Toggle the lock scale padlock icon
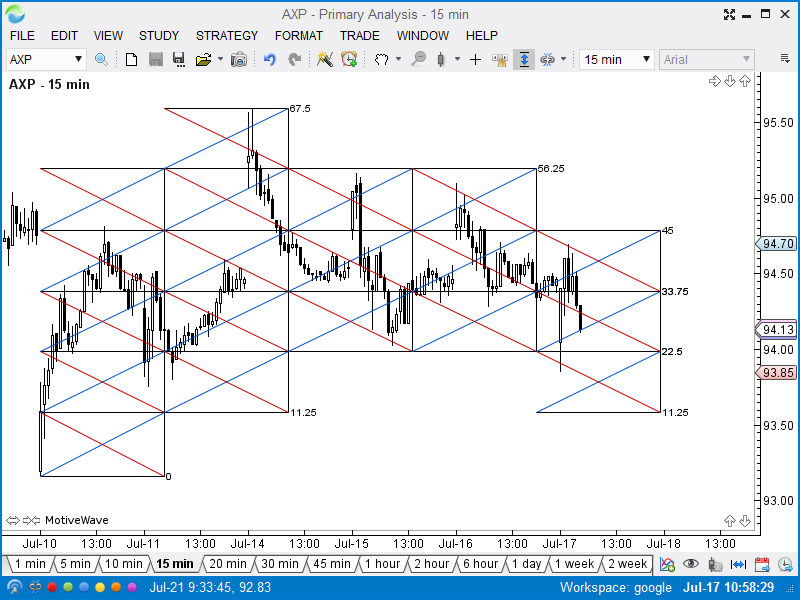Image resolution: width=800 pixels, height=600 pixels. [x=499, y=60]
